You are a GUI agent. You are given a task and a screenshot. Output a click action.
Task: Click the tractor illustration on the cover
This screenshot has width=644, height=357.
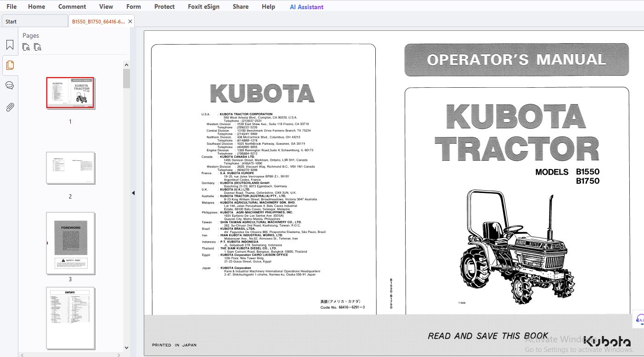click(x=518, y=247)
